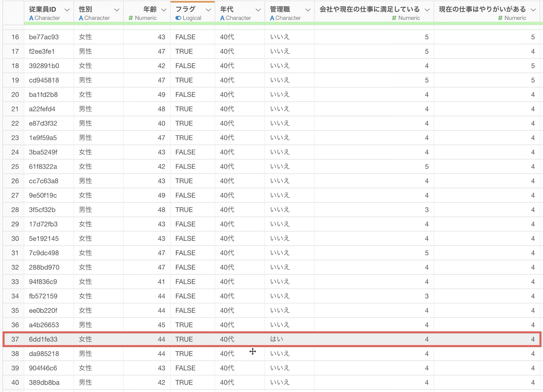
Task: Click Character type icon under 従業員ID
Action: (31, 18)
